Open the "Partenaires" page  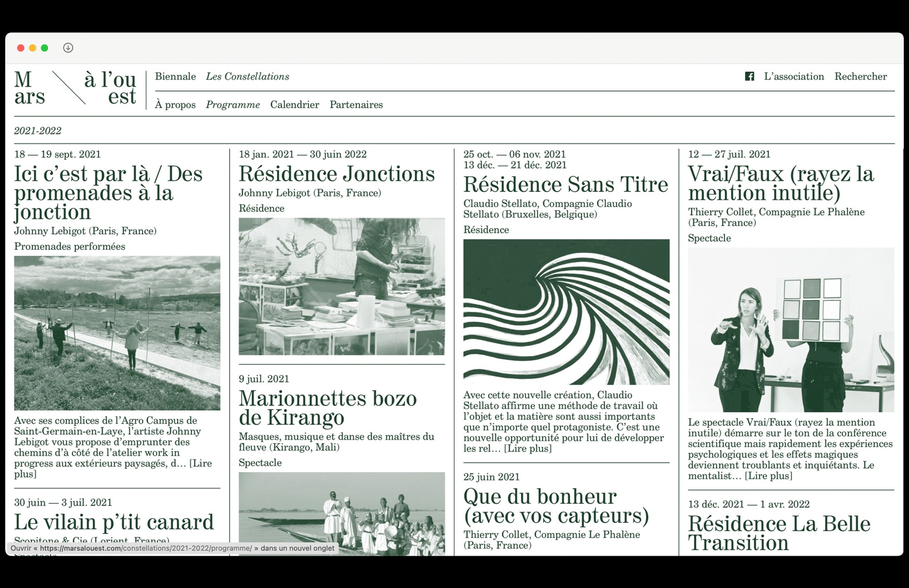click(x=356, y=105)
